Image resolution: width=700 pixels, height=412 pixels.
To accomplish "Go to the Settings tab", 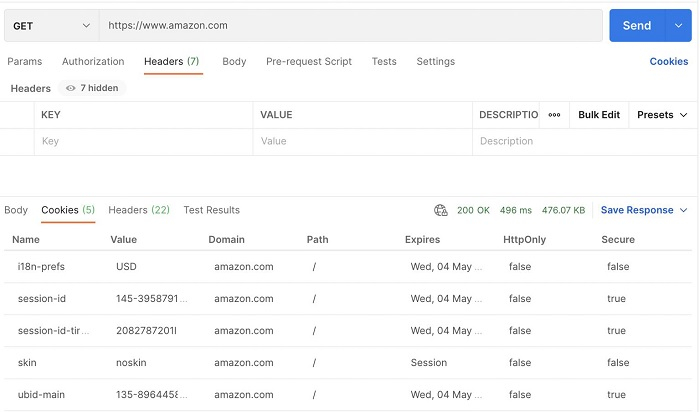I will point(436,61).
